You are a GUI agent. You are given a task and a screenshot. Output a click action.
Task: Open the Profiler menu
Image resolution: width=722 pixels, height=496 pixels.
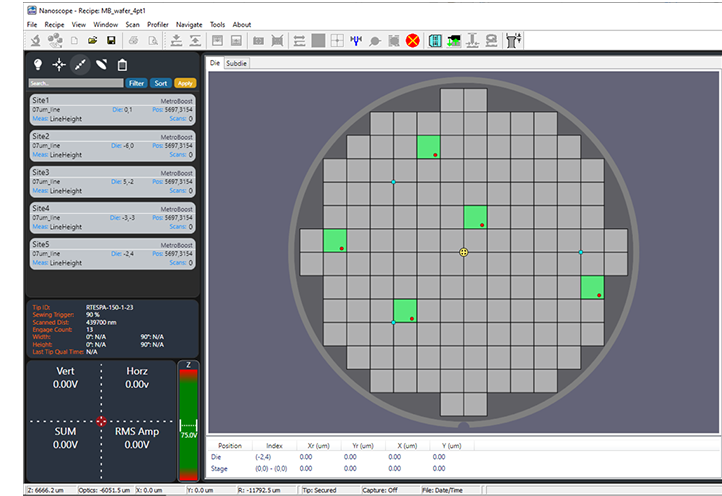tap(158, 24)
